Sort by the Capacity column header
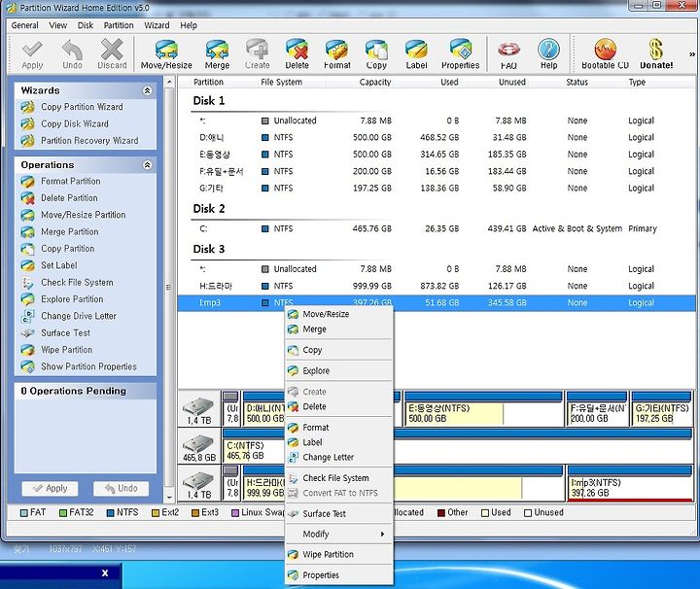This screenshot has width=700, height=589. (375, 82)
